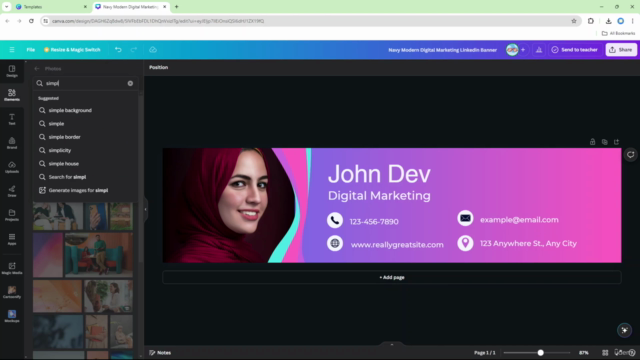Select suggestion 'simple house'
This screenshot has height=360, width=640.
coord(85,164)
